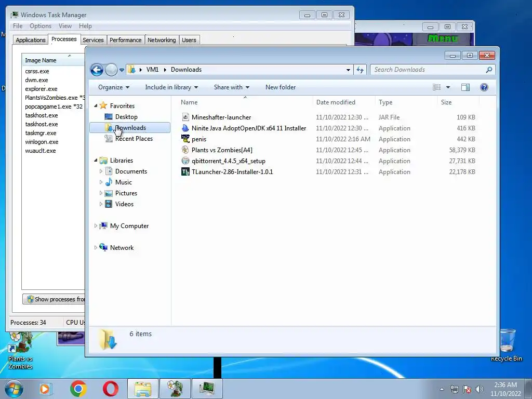Screen dimensions: 532x399
Task: Open View menu in Task Manager
Action: (x=65, y=26)
